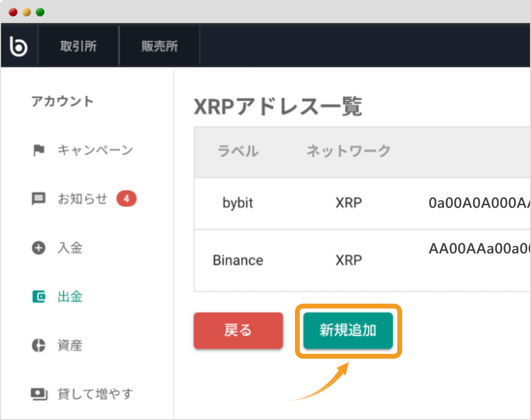Image resolution: width=531 pixels, height=420 pixels.
Task: Select the flag icon beside キャンペーン
Action: (39, 150)
